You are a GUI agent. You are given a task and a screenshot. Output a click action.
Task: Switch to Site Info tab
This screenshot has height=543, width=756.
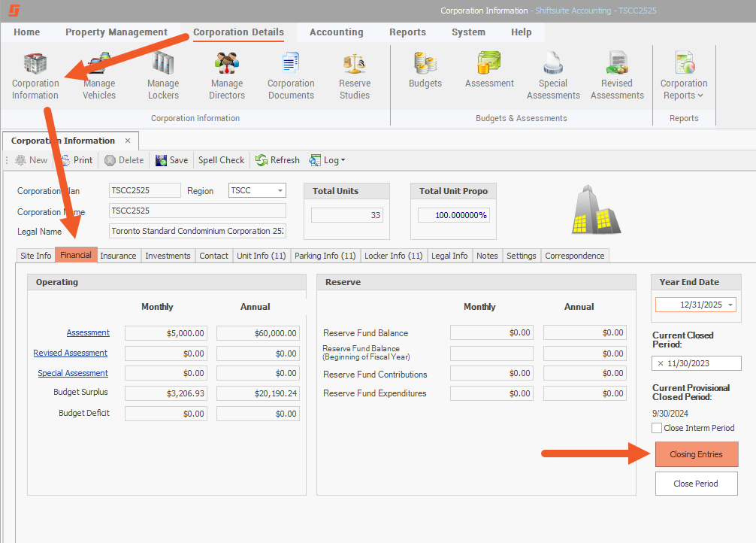[35, 256]
